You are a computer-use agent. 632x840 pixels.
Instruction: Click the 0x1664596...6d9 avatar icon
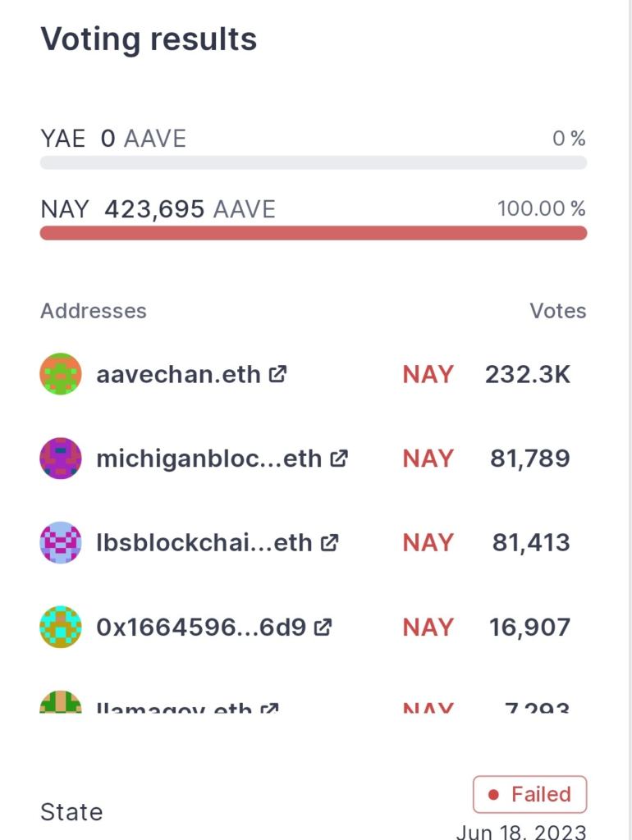(x=61, y=628)
